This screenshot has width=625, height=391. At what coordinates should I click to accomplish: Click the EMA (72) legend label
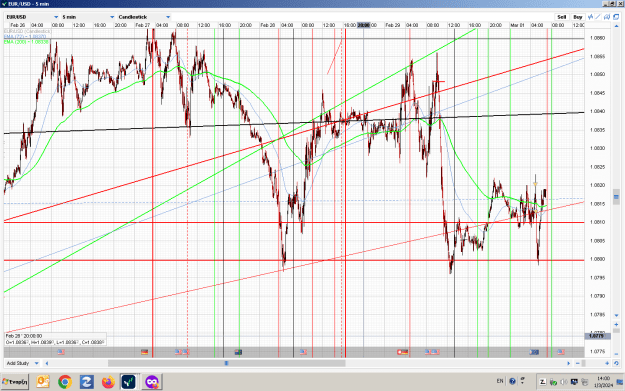(25, 36)
